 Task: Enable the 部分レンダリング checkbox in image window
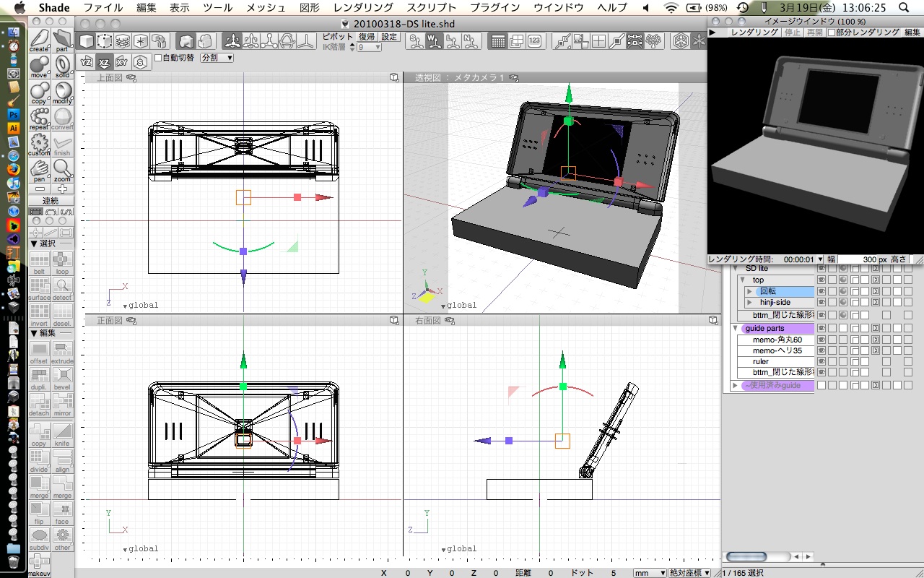point(831,32)
